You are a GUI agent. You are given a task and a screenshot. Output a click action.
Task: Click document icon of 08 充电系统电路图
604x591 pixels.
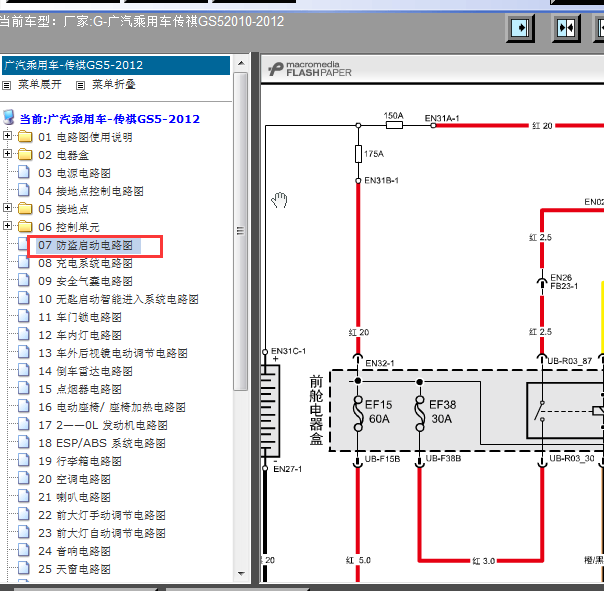(x=24, y=262)
